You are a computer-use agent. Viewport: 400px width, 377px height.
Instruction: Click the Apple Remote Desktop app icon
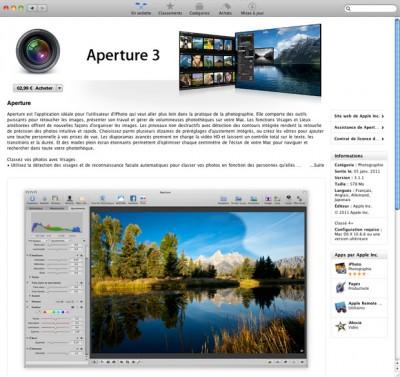tap(341, 307)
